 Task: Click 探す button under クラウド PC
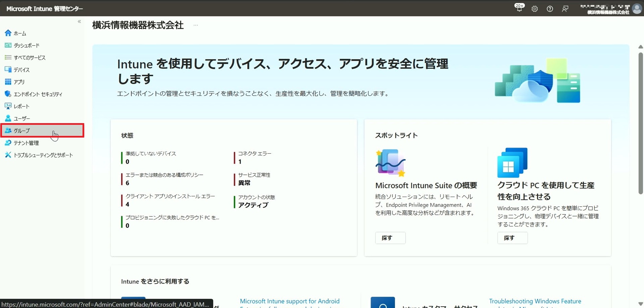coord(513,238)
